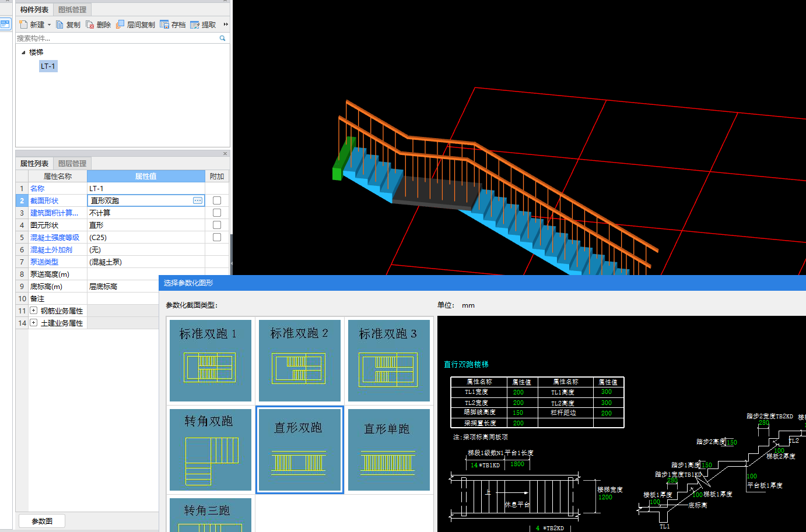Click the 名称 property link
Screen dimensions: 806x532
[x=37, y=188]
